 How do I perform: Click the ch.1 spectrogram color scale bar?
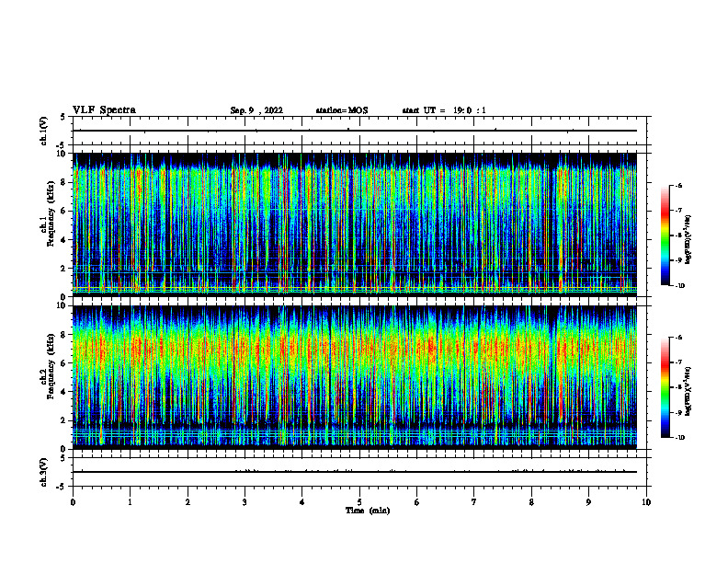(x=665, y=236)
